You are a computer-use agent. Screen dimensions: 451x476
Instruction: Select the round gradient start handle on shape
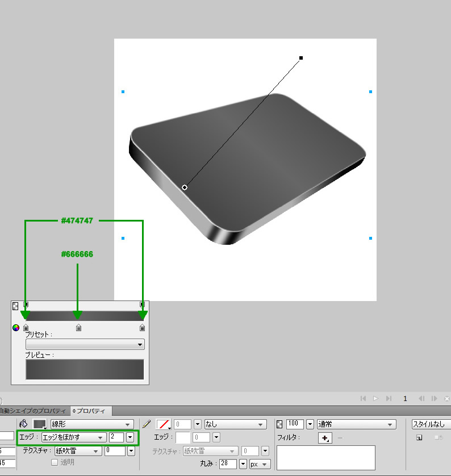click(x=185, y=187)
